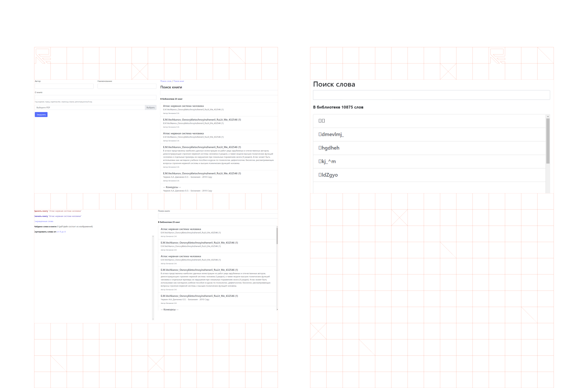
Task: Select the word entry hgdheh
Action: pyautogui.click(x=329, y=148)
